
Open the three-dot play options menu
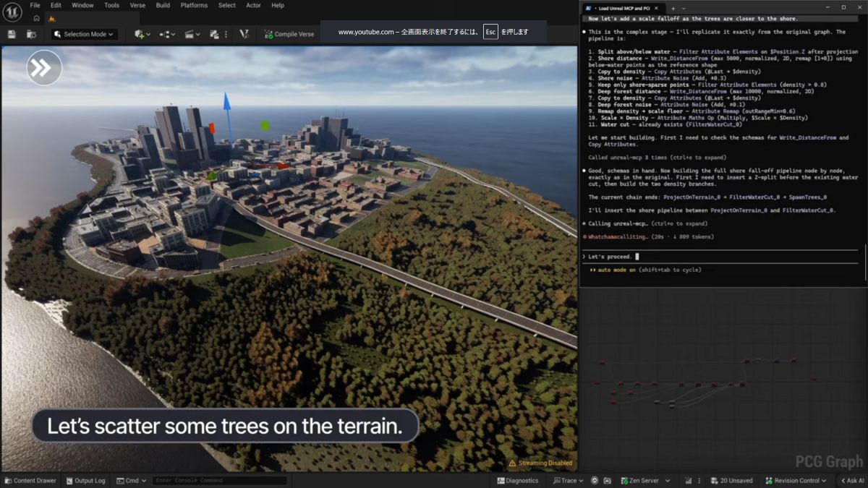(x=226, y=34)
